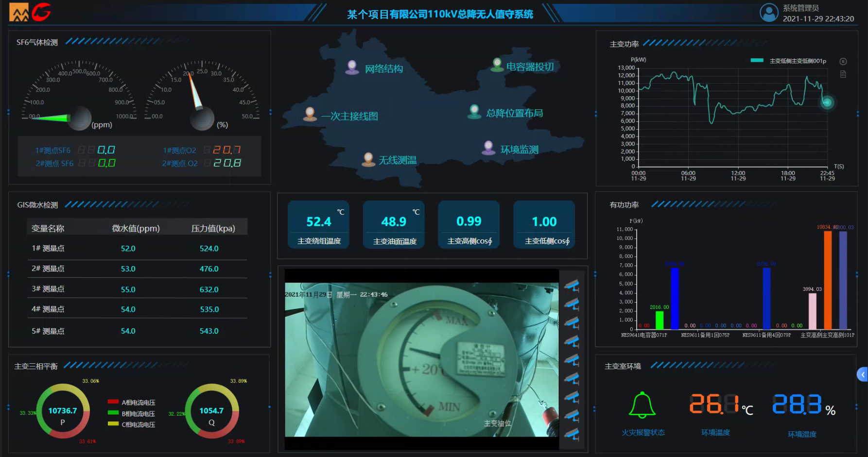868x457 pixels.
Task: Select the bottommost camera icon beside video
Action: (x=572, y=434)
